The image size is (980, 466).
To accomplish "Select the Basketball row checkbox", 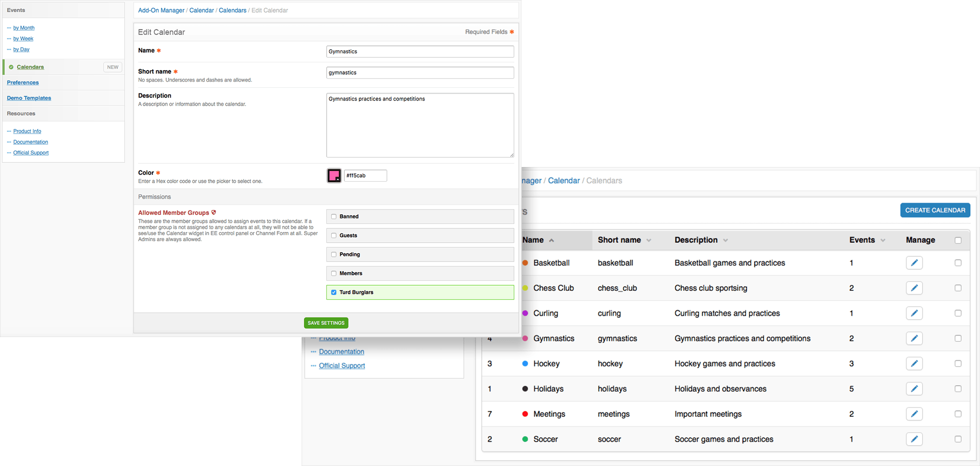I will 958,263.
